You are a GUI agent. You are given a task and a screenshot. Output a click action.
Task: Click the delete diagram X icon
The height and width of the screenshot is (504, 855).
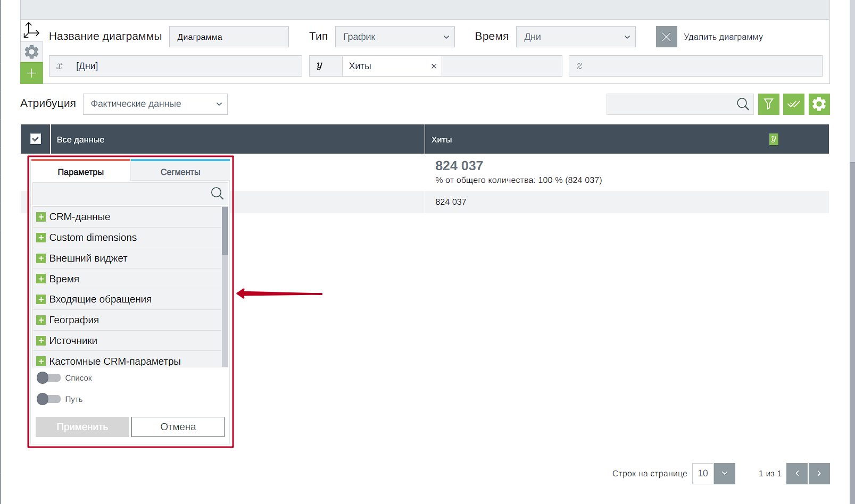pos(666,37)
